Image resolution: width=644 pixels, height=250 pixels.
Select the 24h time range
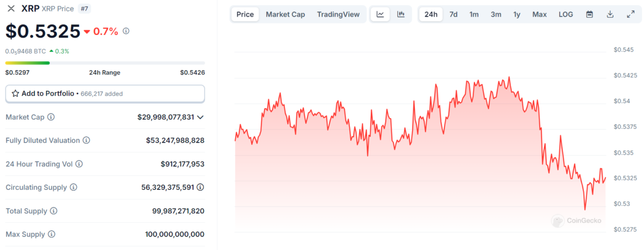(x=431, y=14)
